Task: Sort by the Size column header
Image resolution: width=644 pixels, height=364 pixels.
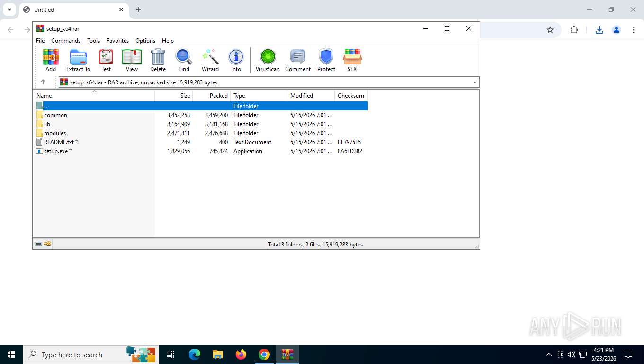Action: click(x=173, y=96)
